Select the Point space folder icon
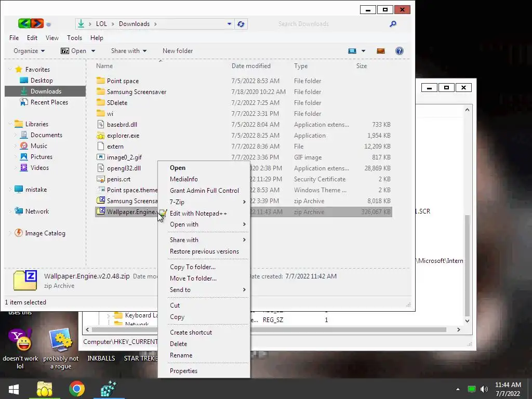Image resolution: width=532 pixels, height=399 pixels. pos(100,81)
